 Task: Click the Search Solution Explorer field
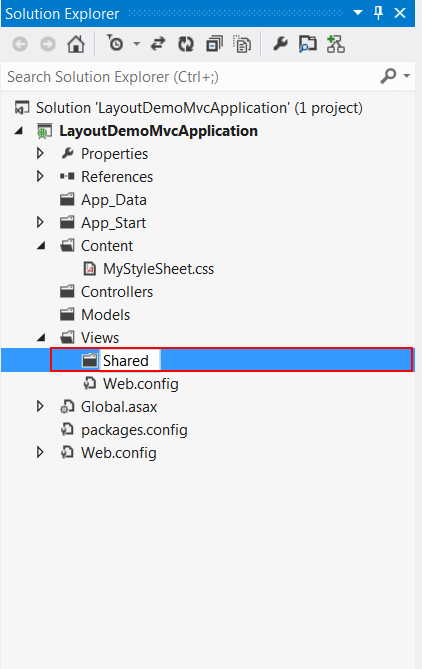192,77
